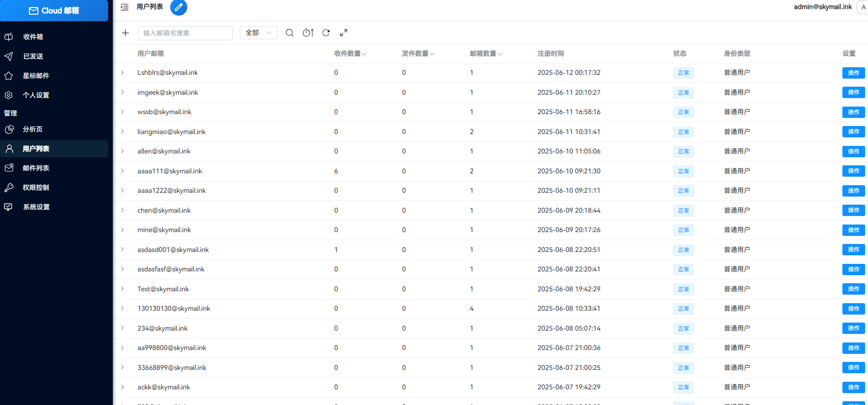Click 操作 for ackk@skymail.ink
868x405 pixels.
pos(853,387)
